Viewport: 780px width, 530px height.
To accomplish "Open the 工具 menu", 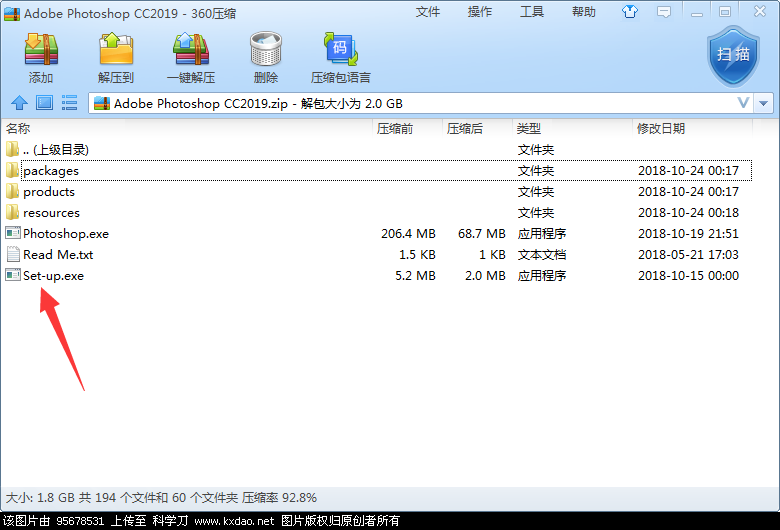I will [x=532, y=12].
